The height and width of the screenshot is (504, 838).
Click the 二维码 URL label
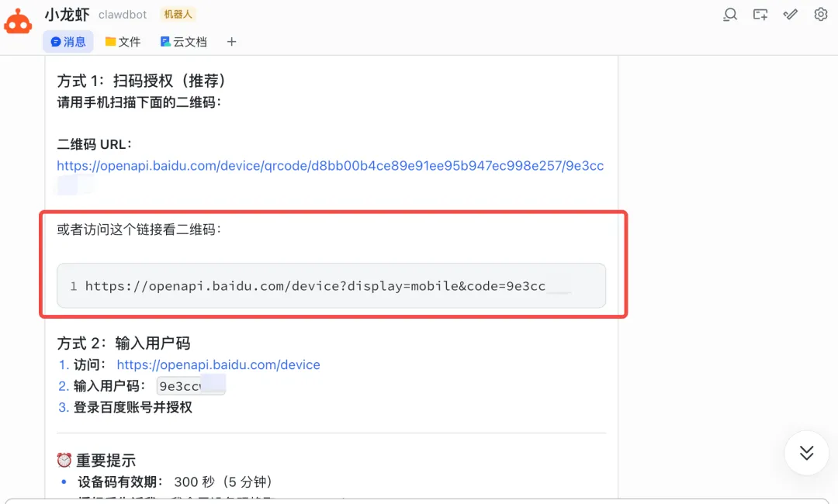coord(94,144)
